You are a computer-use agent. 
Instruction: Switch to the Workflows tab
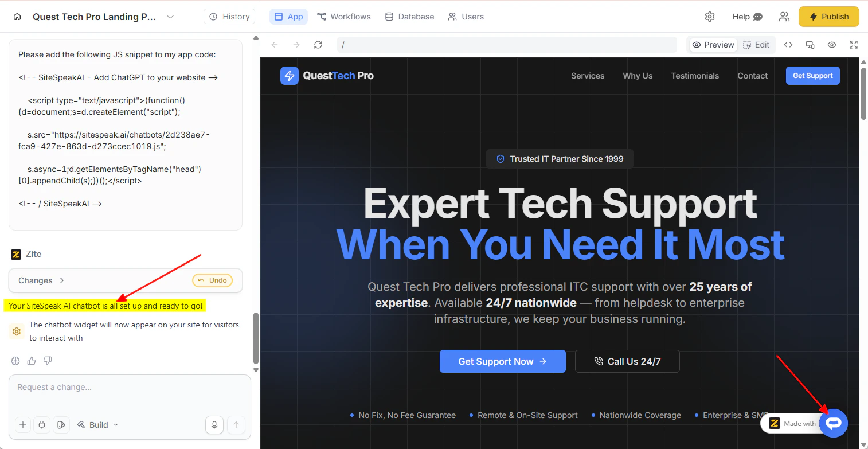[343, 17]
